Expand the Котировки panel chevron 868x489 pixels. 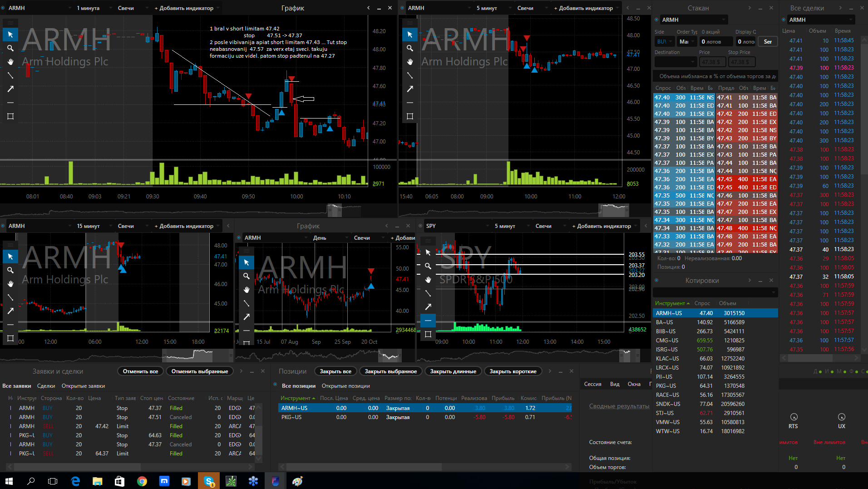coord(750,280)
